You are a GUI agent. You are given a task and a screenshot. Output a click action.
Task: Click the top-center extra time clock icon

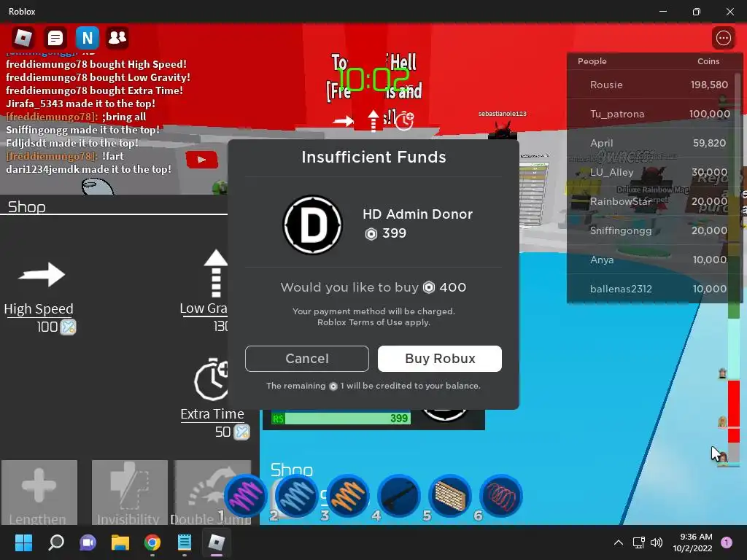coord(404,120)
